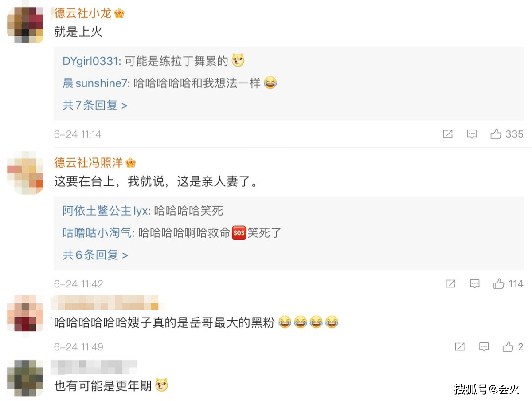
Task: Open 德云社小龙 user profile name
Action: [82, 13]
